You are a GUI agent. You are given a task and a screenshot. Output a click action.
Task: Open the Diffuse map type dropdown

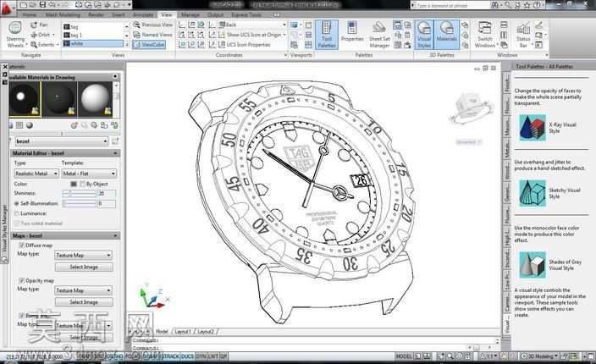83,255
